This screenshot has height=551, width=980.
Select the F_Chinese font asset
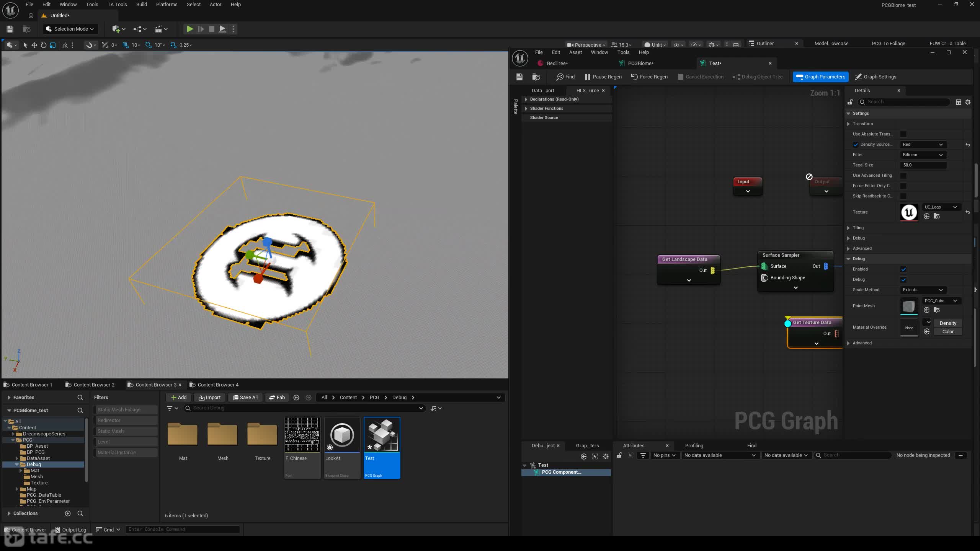pos(302,448)
